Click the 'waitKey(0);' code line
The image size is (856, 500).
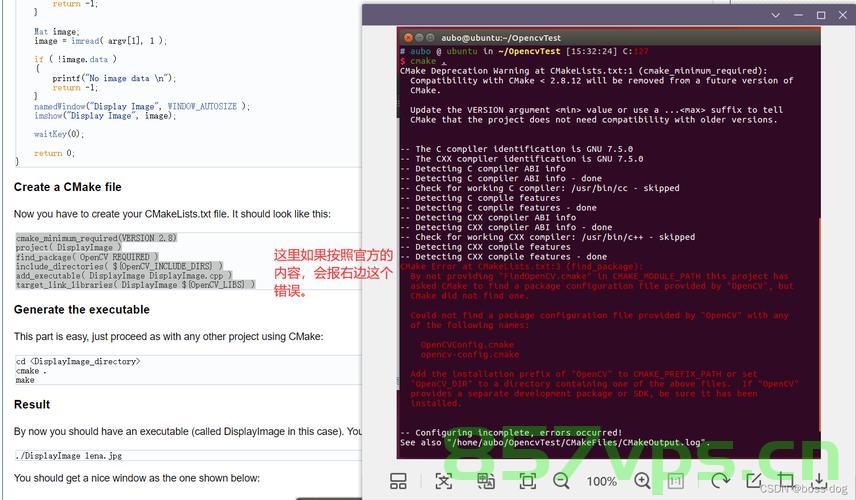(x=59, y=134)
